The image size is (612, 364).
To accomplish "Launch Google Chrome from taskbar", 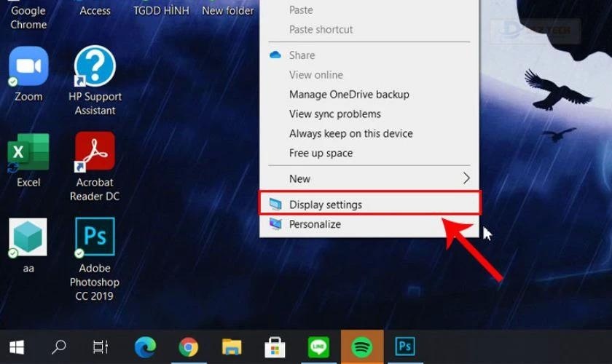I will [x=189, y=347].
